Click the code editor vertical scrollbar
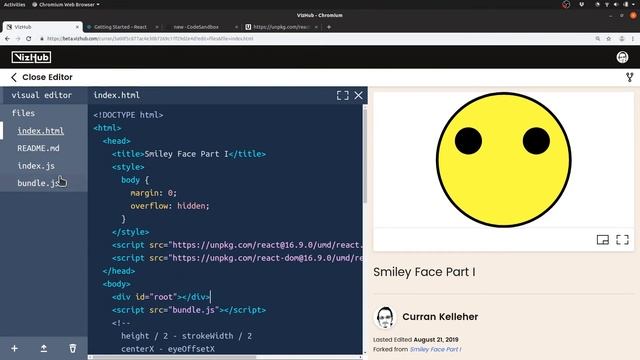This screenshot has height=360, width=640. (365, 155)
